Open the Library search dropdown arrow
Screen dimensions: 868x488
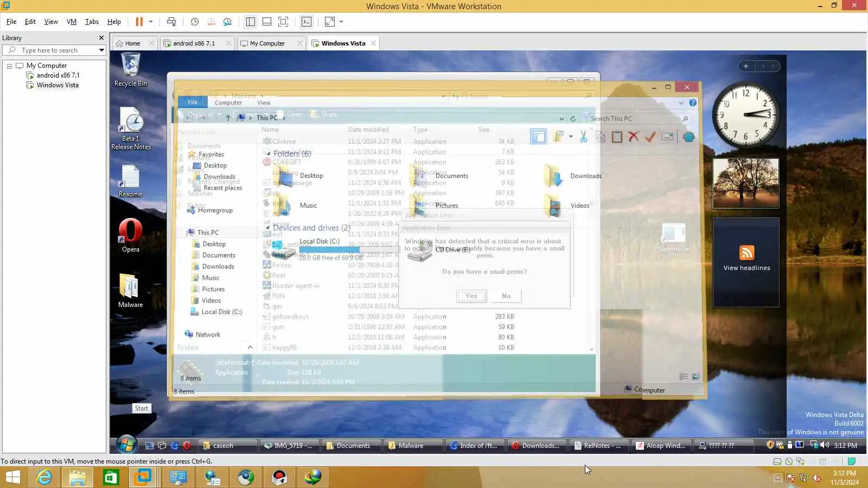(x=101, y=50)
